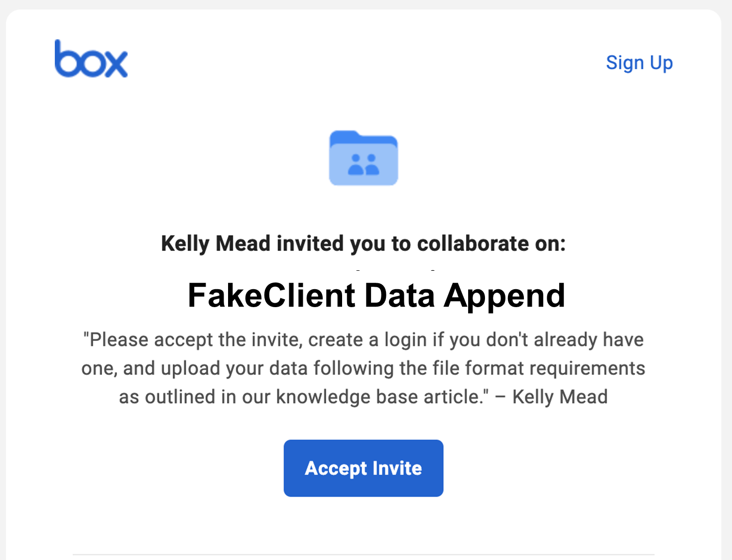
Task: Click the word "Invite" on blue button
Action: pyautogui.click(x=397, y=468)
